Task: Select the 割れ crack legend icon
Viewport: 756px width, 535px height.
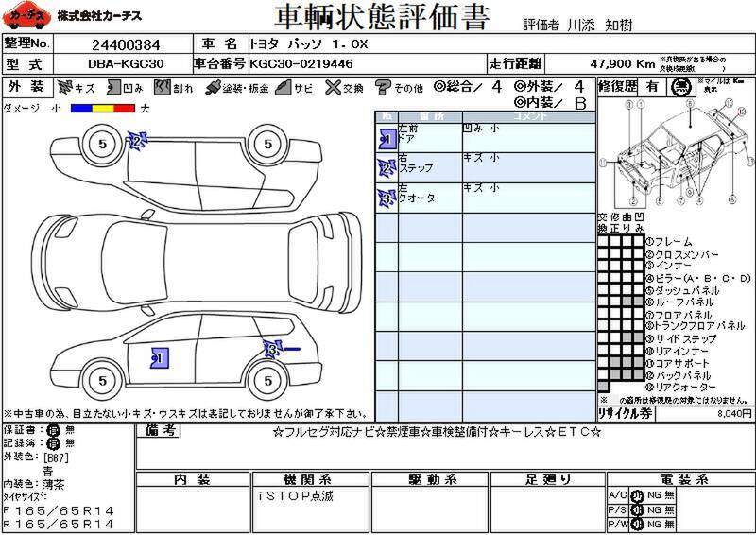Action: pyautogui.click(x=162, y=87)
